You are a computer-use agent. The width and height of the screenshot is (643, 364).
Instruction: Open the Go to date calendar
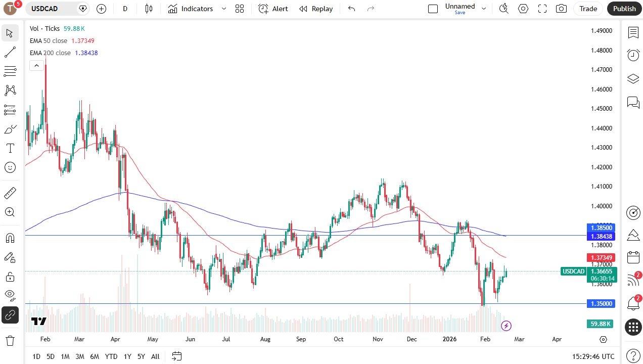pyautogui.click(x=176, y=356)
